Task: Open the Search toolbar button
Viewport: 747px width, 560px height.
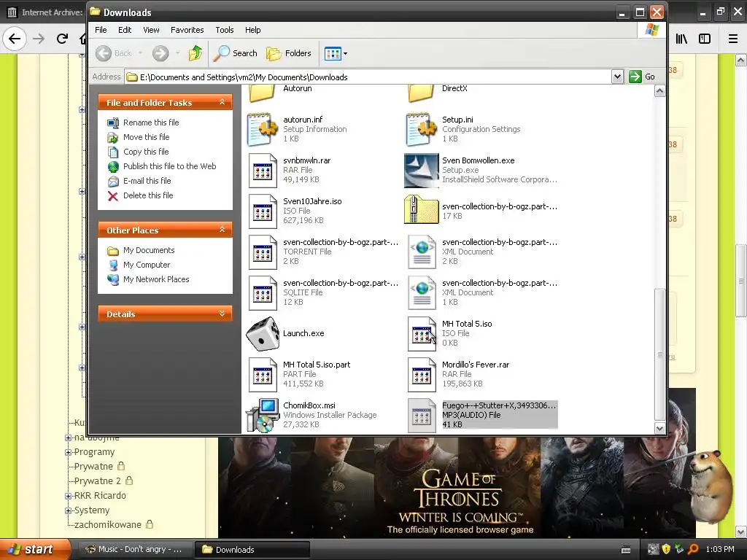Action: [x=235, y=53]
